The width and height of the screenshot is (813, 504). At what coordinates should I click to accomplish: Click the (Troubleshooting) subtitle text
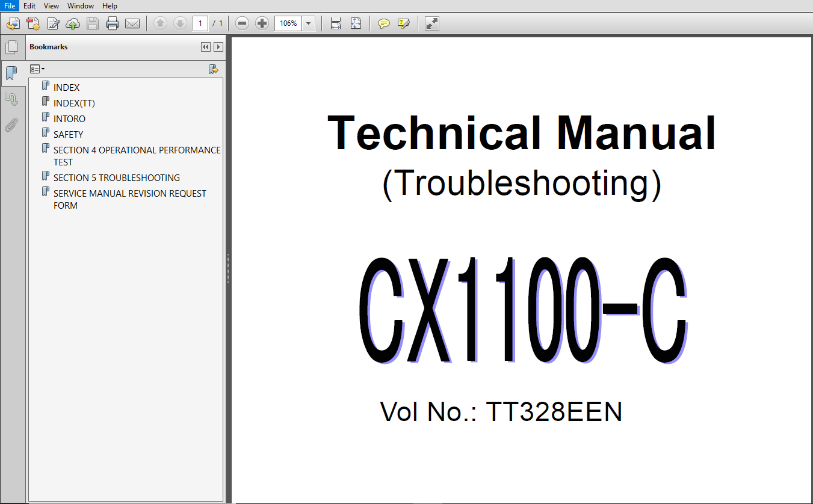point(522,183)
